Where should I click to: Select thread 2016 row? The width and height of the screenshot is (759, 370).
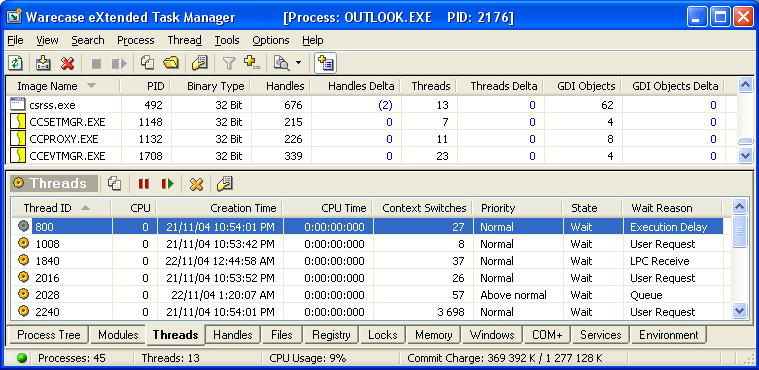[x=367, y=278]
